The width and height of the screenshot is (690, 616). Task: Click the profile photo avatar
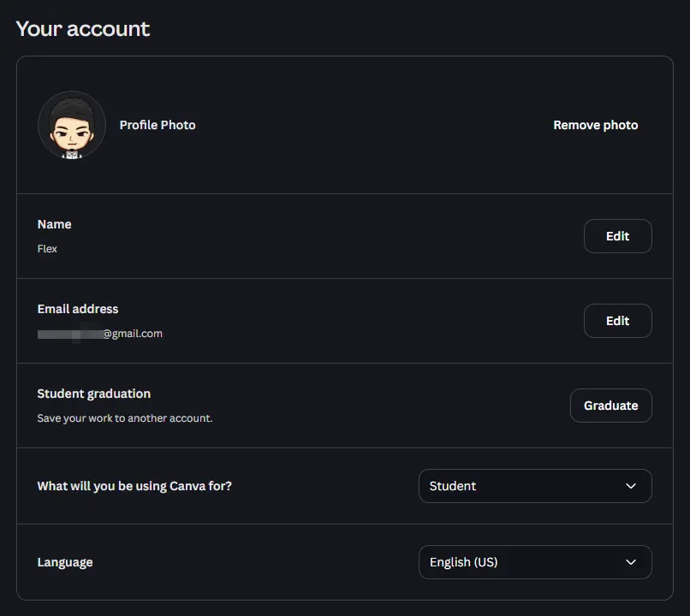coord(72,125)
